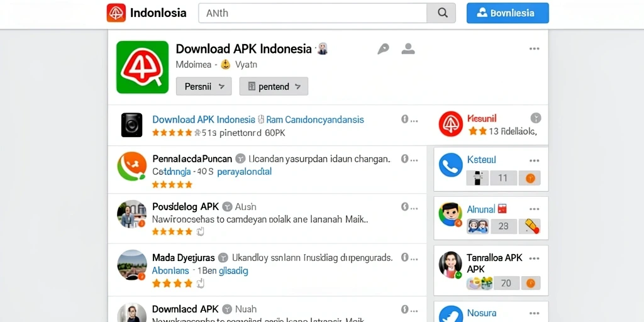The height and width of the screenshot is (322, 644).
Task: Click the 11 count button in Ksteuil card
Action: (x=502, y=178)
